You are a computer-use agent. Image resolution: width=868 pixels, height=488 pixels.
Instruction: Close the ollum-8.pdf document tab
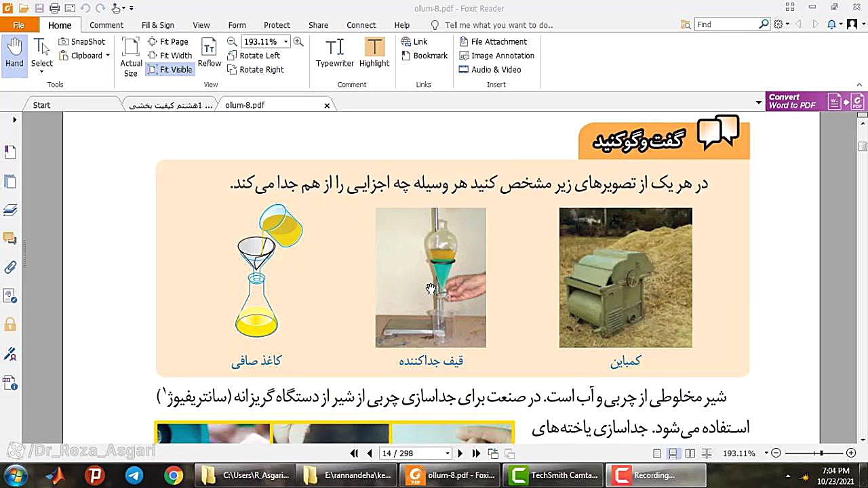tap(327, 106)
